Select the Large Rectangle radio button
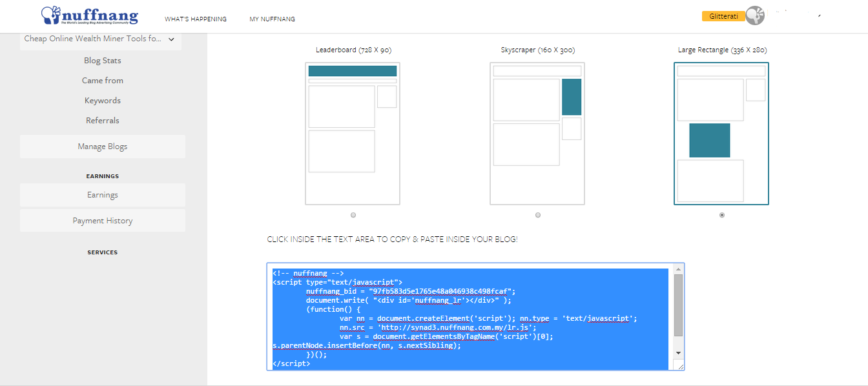868x386 pixels. point(722,215)
